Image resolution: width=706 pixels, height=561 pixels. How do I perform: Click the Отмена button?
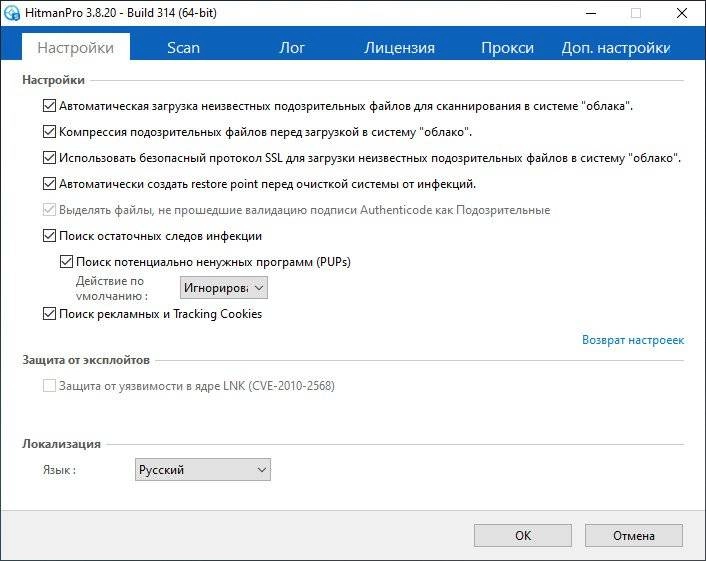click(x=634, y=535)
